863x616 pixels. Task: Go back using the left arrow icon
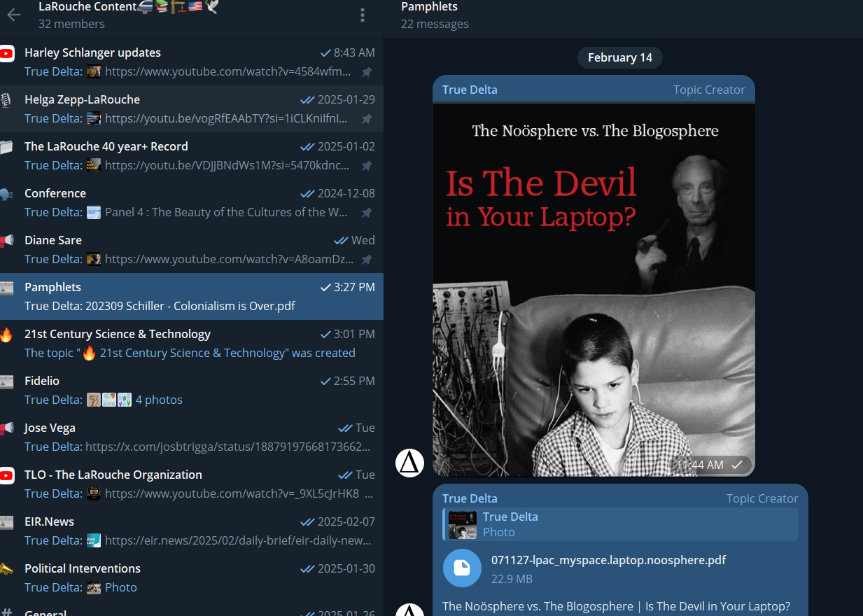[x=13, y=15]
